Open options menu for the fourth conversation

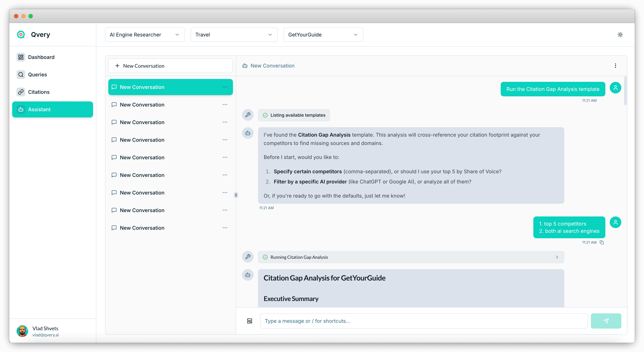(x=225, y=140)
